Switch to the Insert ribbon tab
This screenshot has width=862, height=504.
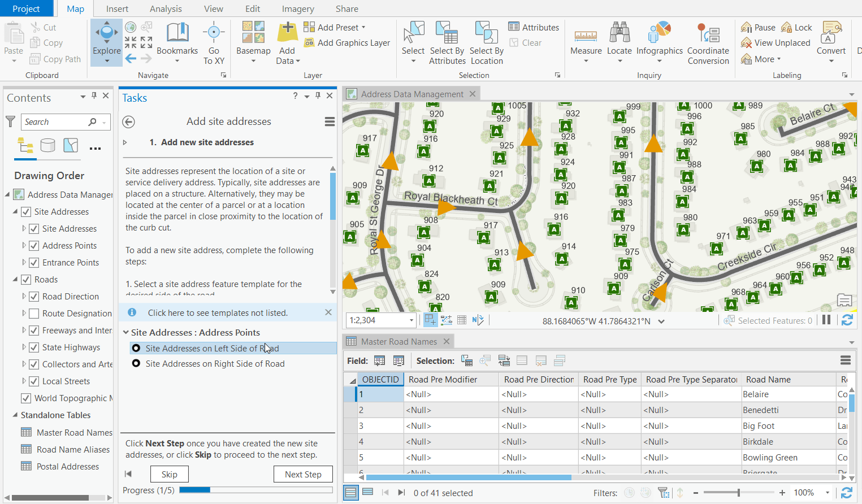pos(117,8)
